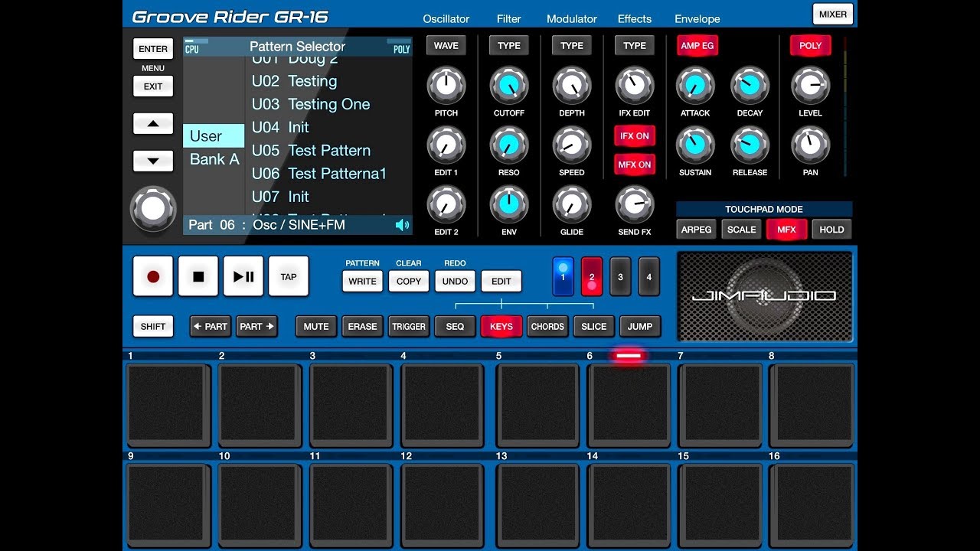980x551 pixels.
Task: Open the EDIT button
Action: (x=501, y=281)
